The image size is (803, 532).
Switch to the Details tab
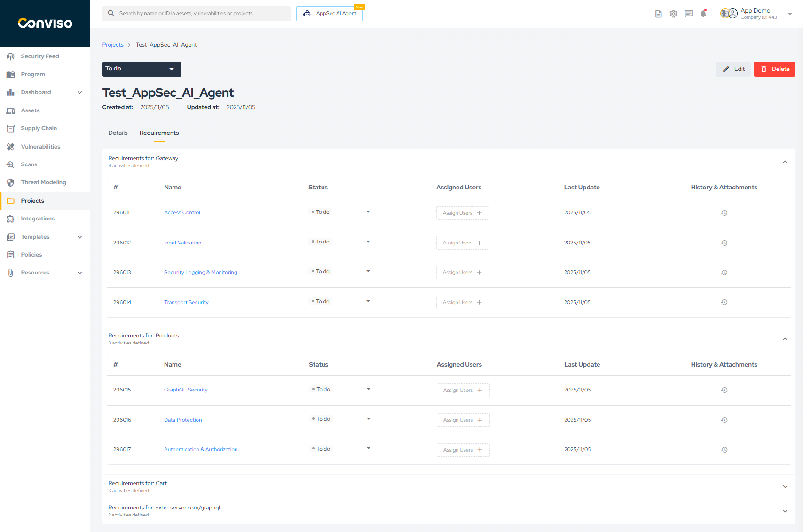pyautogui.click(x=118, y=133)
